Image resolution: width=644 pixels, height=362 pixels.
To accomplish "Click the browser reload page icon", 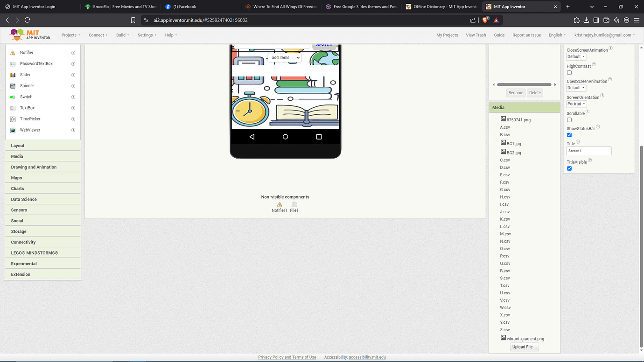I will (x=28, y=20).
